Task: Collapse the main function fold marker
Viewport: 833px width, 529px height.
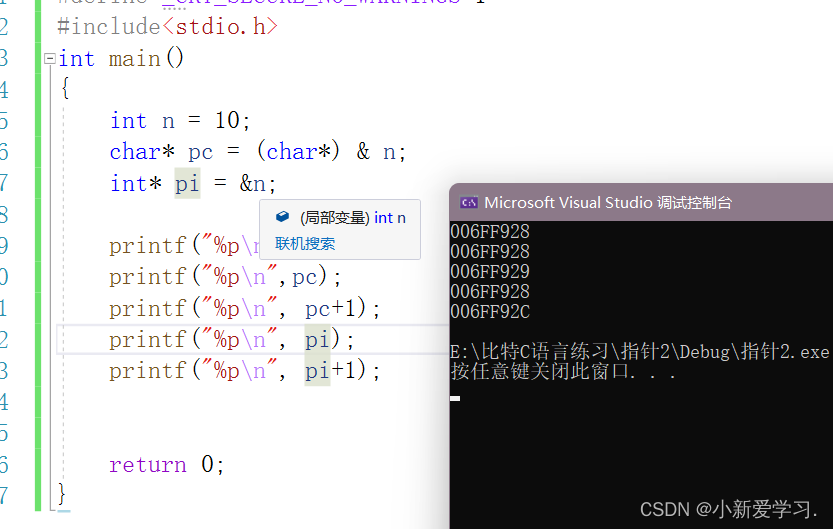Action: tap(49, 58)
